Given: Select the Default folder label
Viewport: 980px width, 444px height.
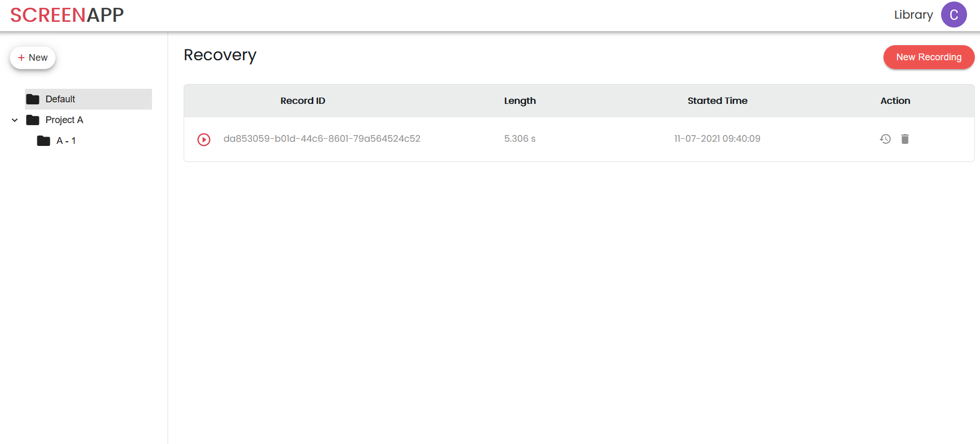Looking at the screenshot, I should pos(60,99).
